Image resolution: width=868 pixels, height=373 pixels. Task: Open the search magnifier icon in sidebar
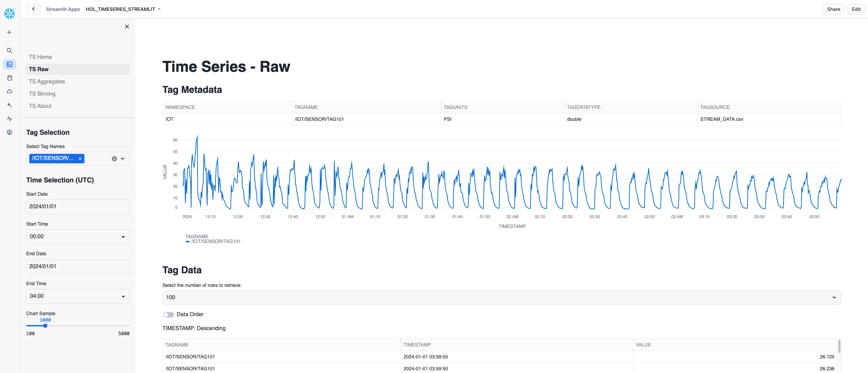(x=10, y=51)
